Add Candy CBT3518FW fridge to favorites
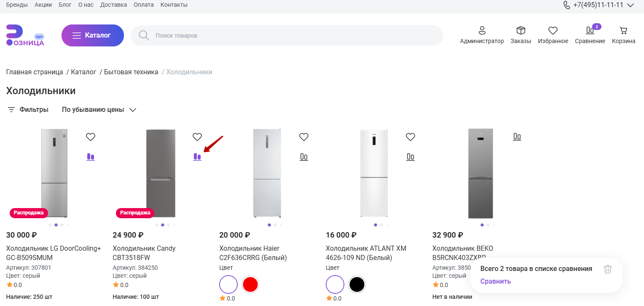 click(197, 137)
